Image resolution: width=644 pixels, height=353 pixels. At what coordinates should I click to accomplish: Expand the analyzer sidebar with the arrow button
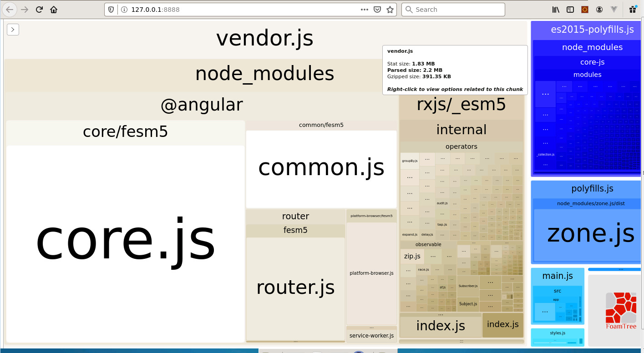13,30
